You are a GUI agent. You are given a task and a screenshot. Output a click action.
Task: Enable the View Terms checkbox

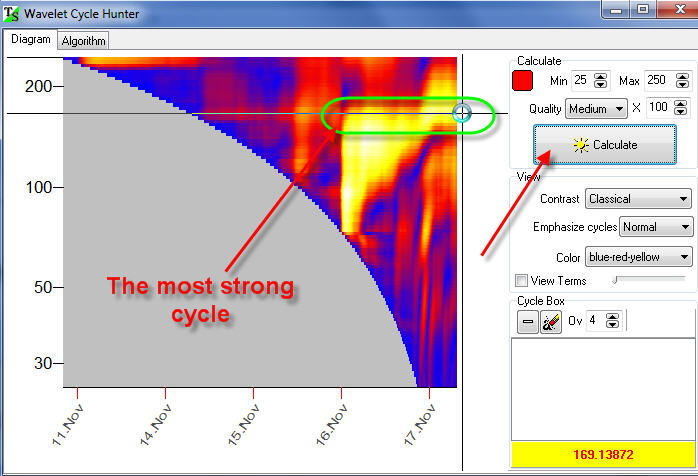[x=520, y=281]
